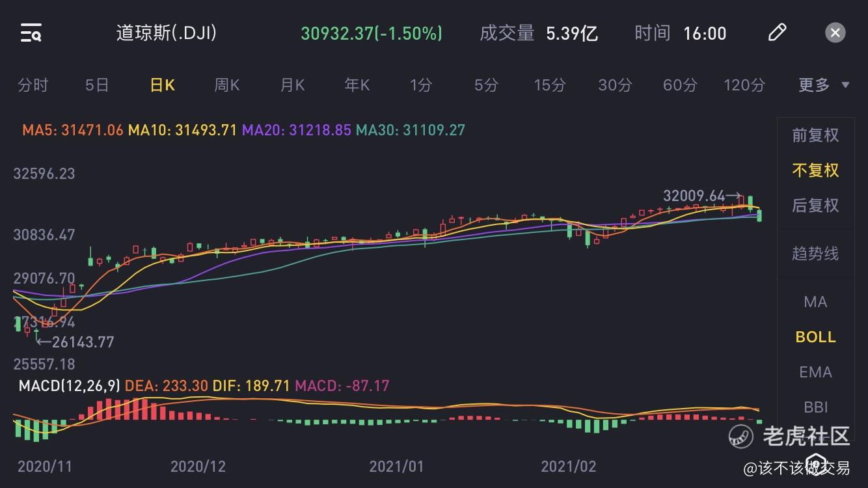Close the landscape chart view
This screenshot has width=868, height=488.
pyautogui.click(x=835, y=33)
